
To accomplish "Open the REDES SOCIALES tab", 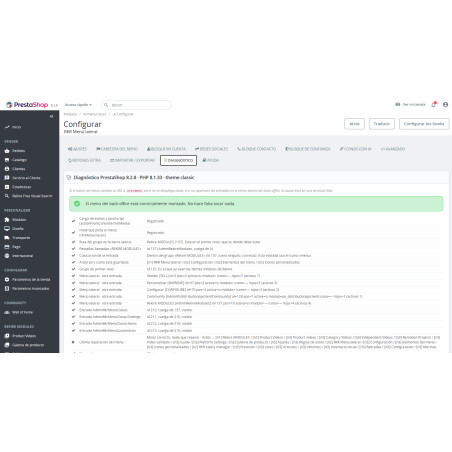I will click(212, 149).
